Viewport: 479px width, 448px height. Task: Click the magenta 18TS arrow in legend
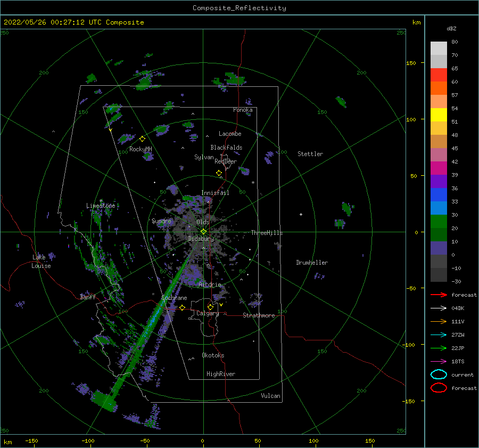[x=439, y=362]
